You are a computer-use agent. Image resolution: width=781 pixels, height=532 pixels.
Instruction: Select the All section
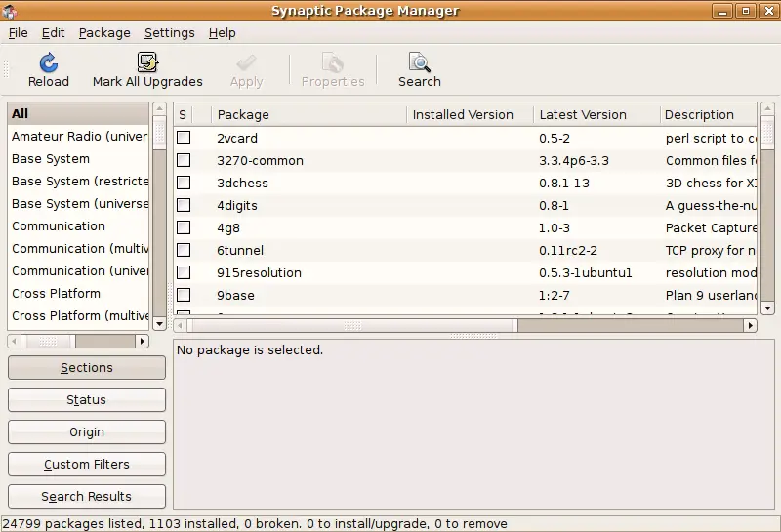pos(78,113)
